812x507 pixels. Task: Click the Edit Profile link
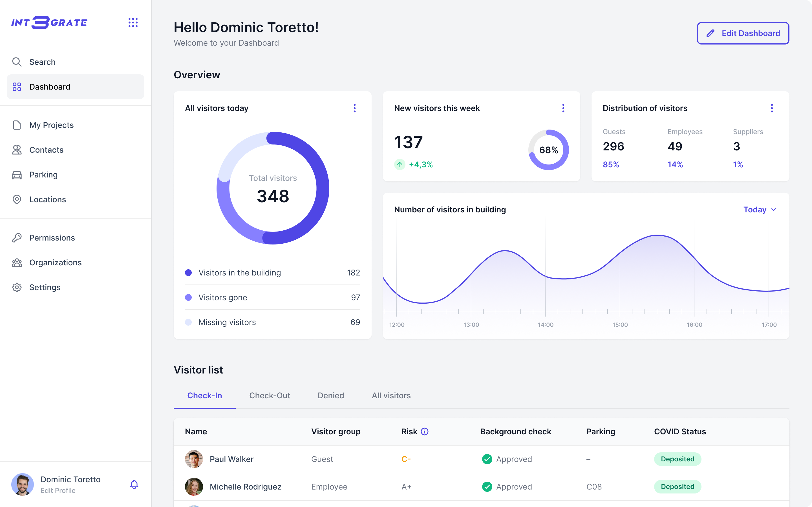tap(58, 491)
